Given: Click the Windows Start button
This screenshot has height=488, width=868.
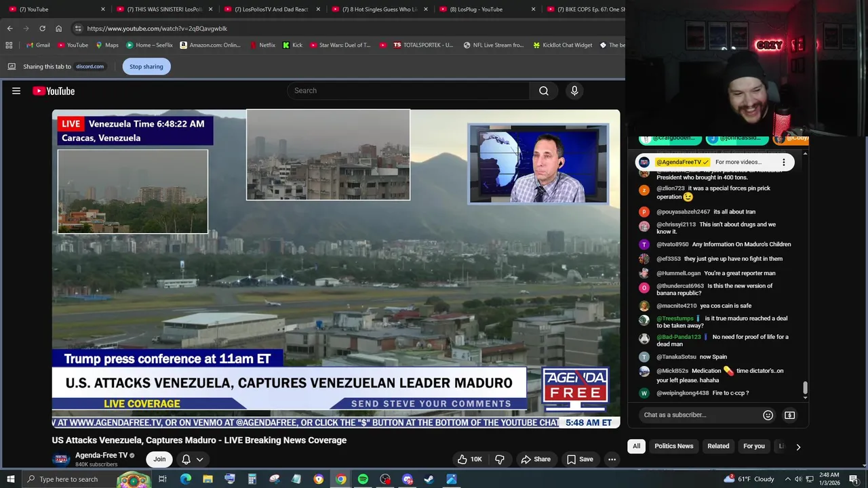Looking at the screenshot, I should tap(11, 479).
